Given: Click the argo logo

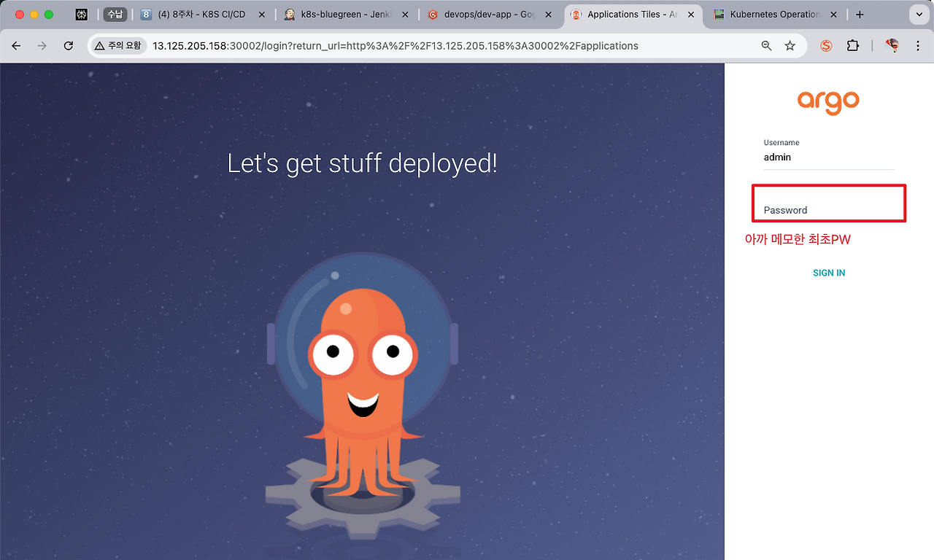Looking at the screenshot, I should [828, 102].
